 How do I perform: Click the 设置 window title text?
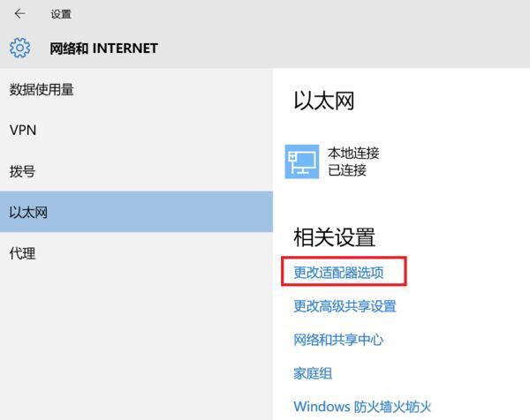coord(61,14)
